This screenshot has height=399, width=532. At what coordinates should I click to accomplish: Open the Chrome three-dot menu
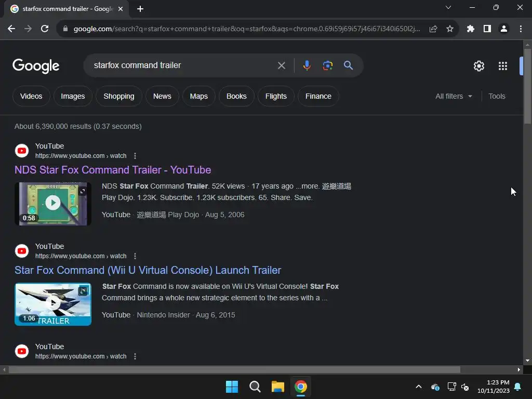(521, 29)
